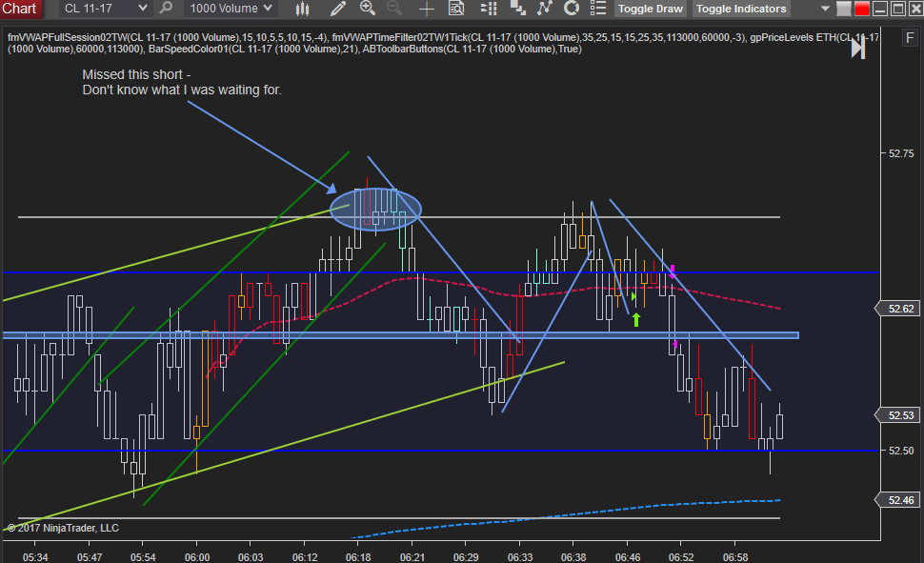
Task: Open the data box icon
Action: 456,9
